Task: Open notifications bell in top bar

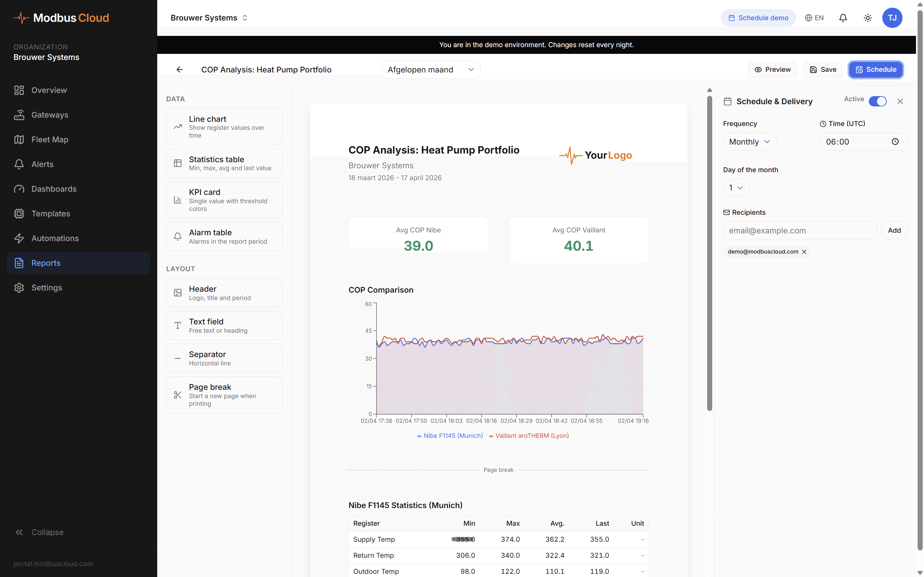Action: [x=843, y=18]
